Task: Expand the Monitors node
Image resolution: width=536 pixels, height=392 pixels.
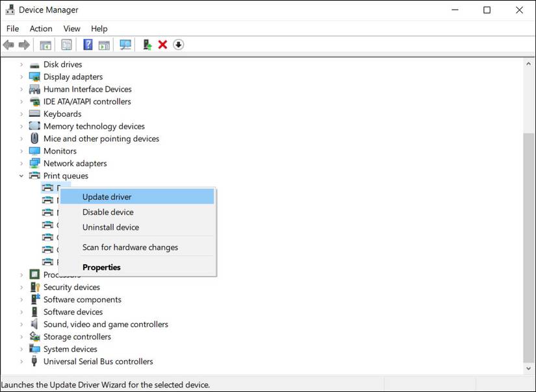Action: [x=21, y=151]
